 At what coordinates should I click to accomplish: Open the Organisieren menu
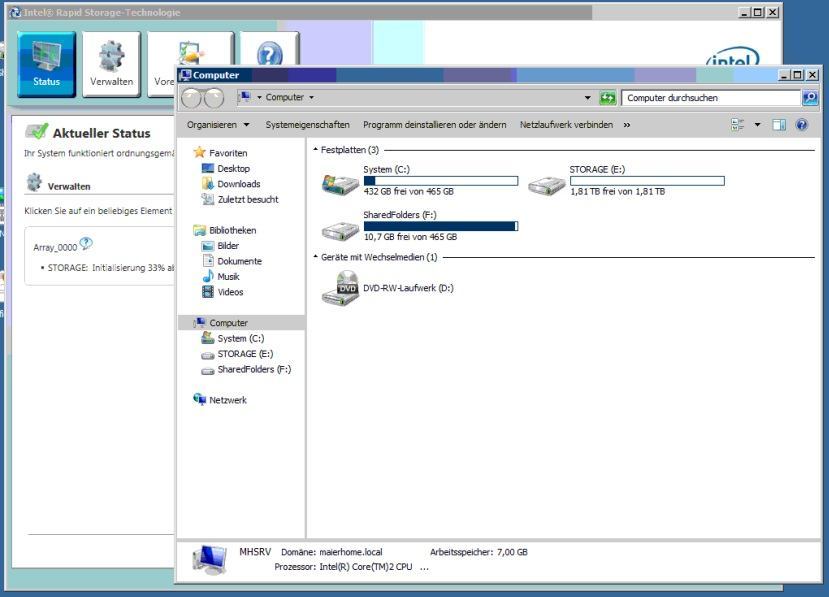218,125
